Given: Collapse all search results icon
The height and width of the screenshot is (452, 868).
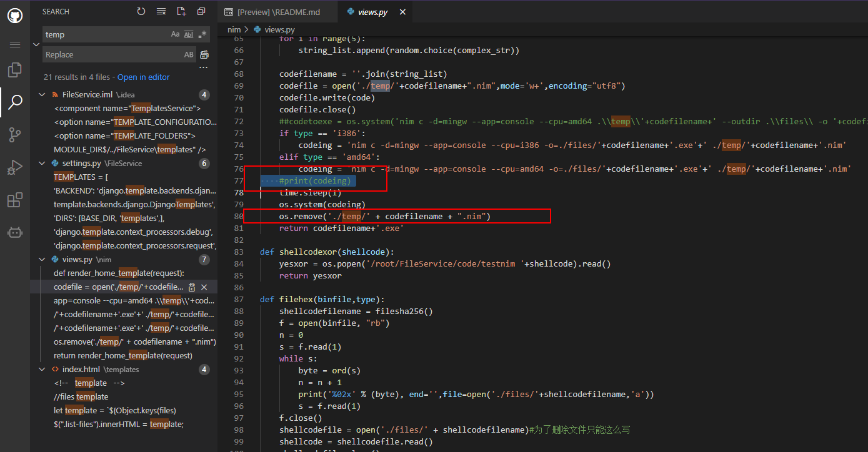Looking at the screenshot, I should pyautogui.click(x=201, y=11).
